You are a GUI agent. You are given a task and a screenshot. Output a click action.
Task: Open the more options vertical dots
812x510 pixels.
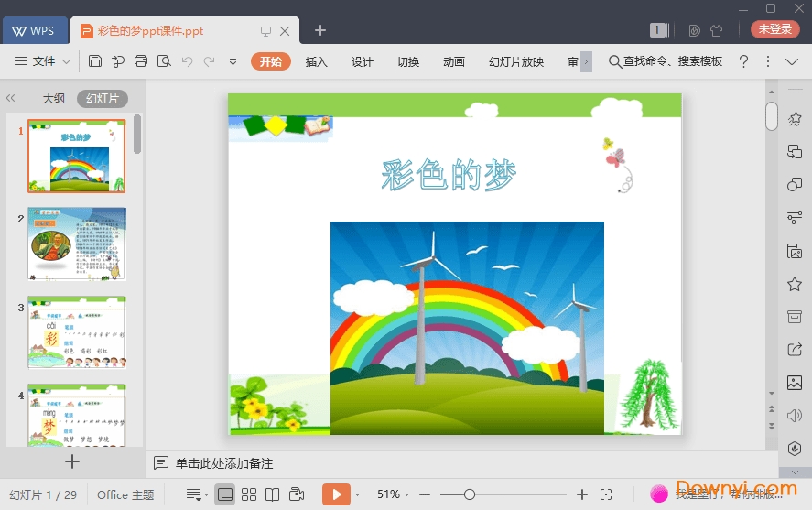coord(768,61)
